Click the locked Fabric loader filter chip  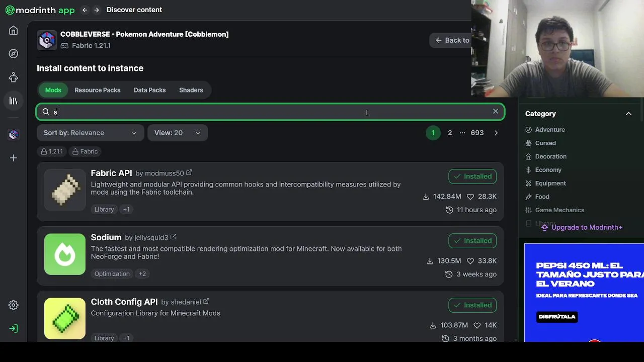(x=86, y=151)
